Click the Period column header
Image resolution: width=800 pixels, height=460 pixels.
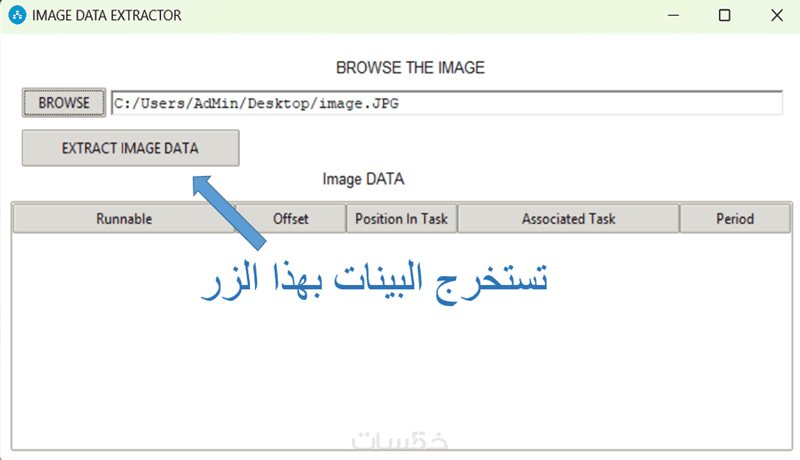click(734, 218)
